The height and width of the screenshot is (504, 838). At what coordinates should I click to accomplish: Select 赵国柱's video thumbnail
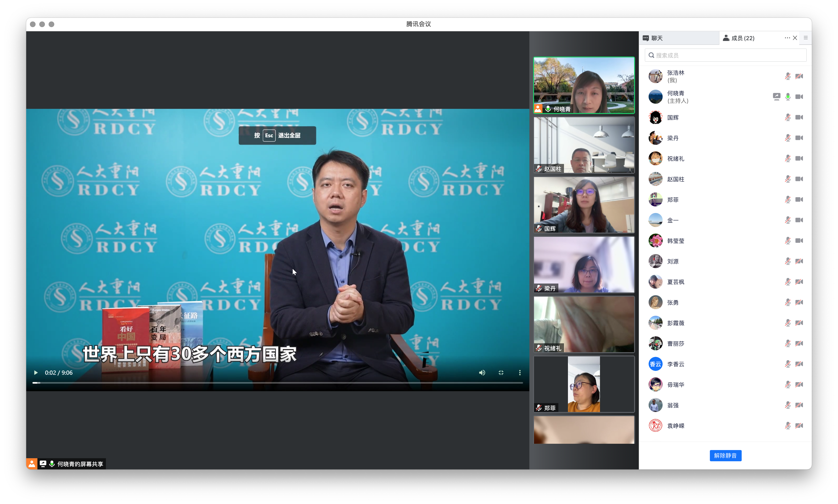[584, 145]
